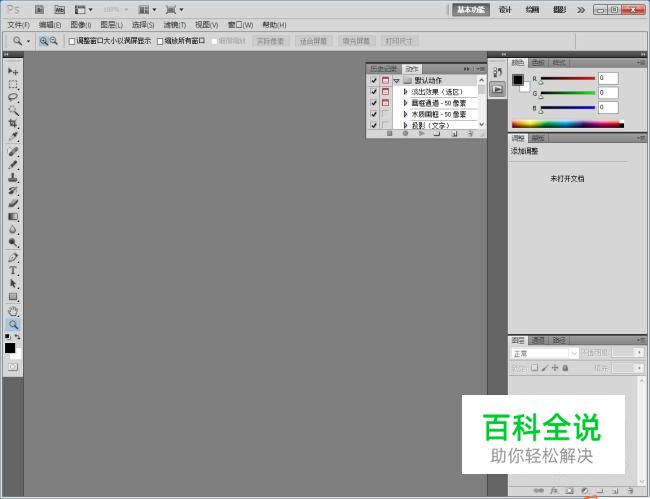
Task: Launch Bridge from the application bar
Action: tap(39, 9)
